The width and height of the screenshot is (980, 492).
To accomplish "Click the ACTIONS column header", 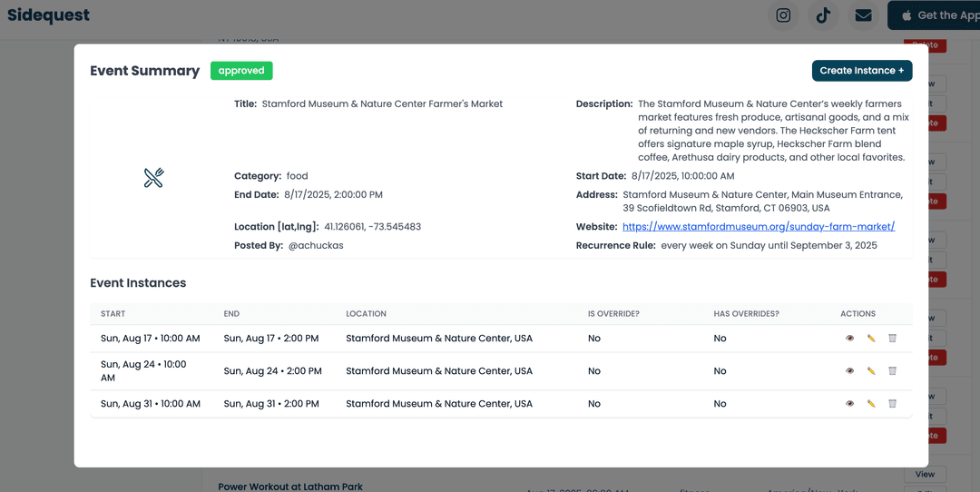I will click(858, 314).
